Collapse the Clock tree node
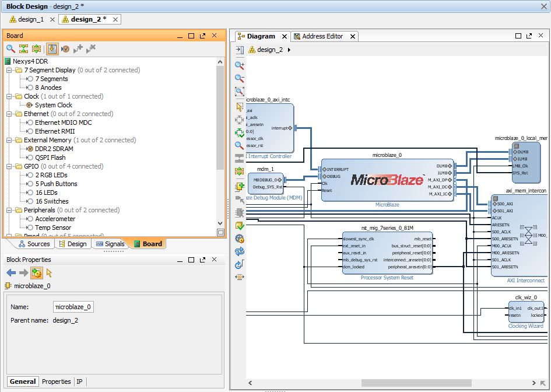The width and height of the screenshot is (551, 392). tap(9, 96)
